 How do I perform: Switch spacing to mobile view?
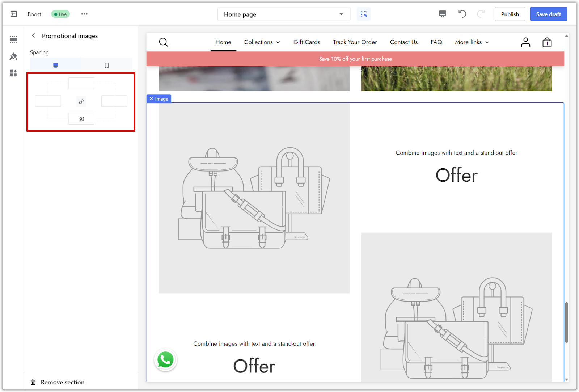click(107, 66)
